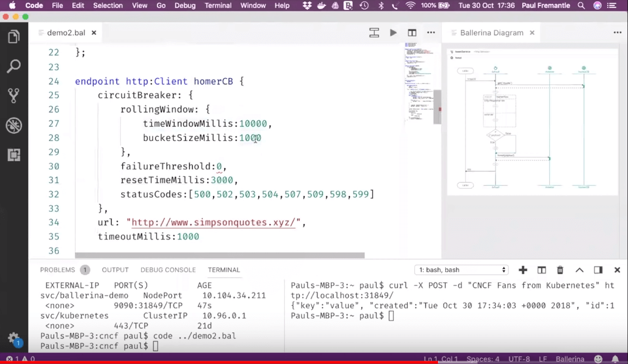This screenshot has width=628, height=364.
Task: Click Ballerina language mode in status bar
Action: 570,359
